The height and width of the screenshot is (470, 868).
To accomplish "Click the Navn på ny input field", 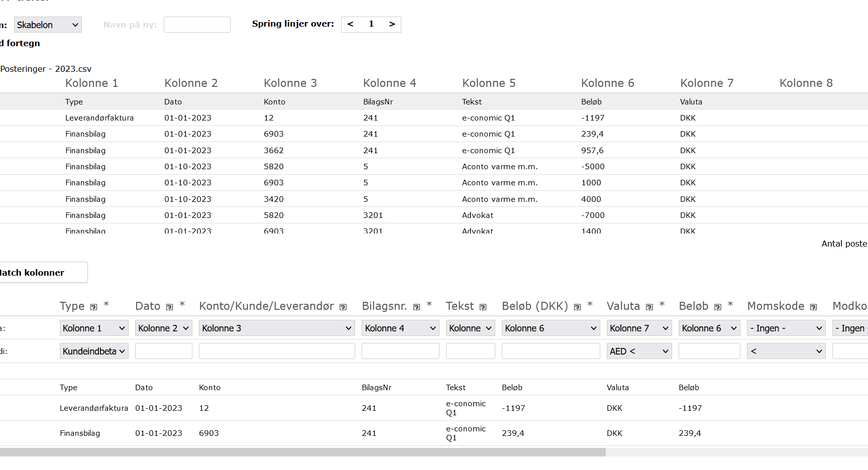I will tap(197, 25).
